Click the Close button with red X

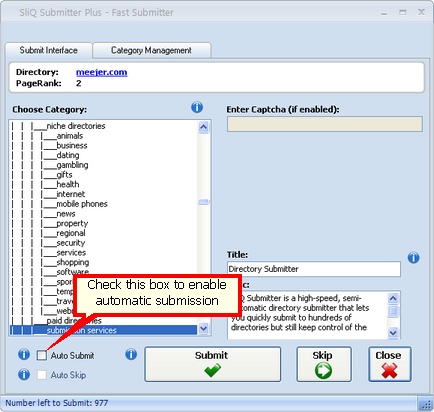pos(390,364)
